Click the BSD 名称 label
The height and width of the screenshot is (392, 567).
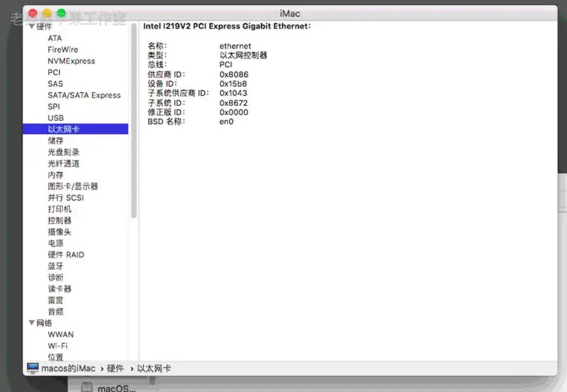(x=166, y=122)
